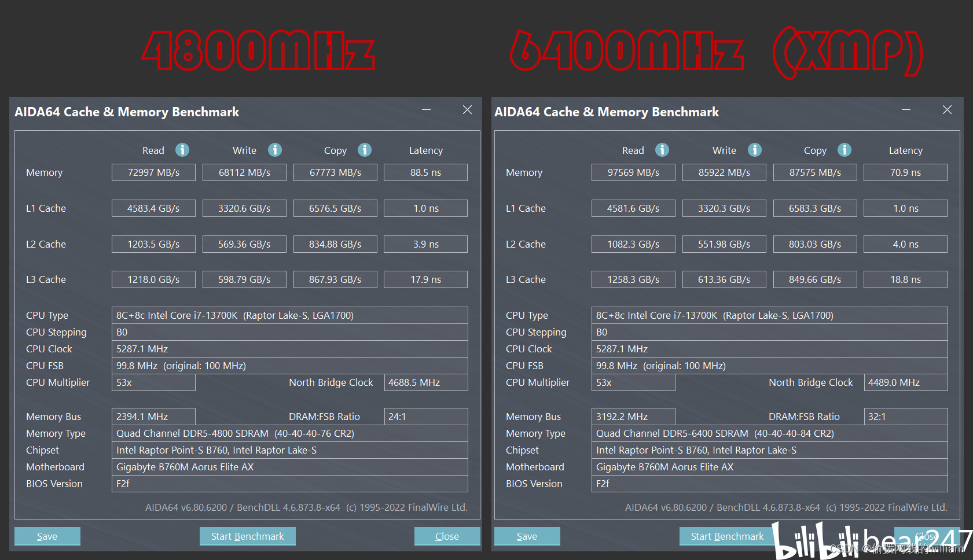
Task: Click L2 Cache read 1203.5 GB/s
Action: pyautogui.click(x=153, y=244)
